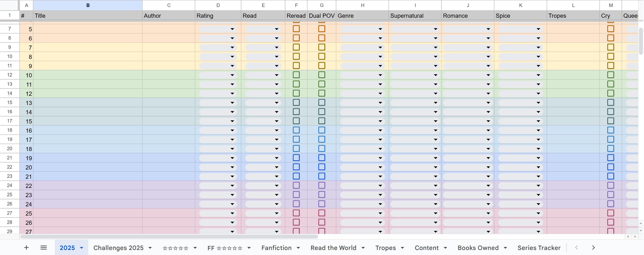
Task: Select column B by clicking its header
Action: click(x=88, y=5)
